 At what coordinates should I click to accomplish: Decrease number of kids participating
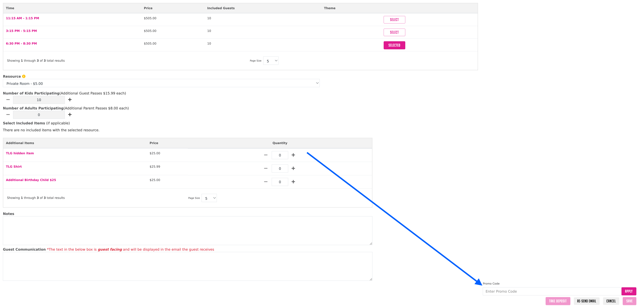pyautogui.click(x=8, y=100)
